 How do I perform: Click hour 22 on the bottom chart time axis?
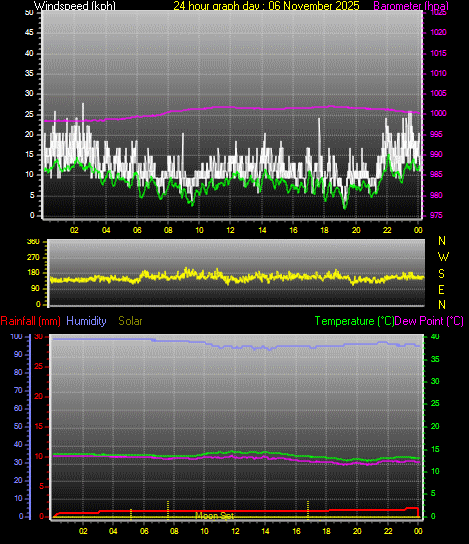(388, 531)
